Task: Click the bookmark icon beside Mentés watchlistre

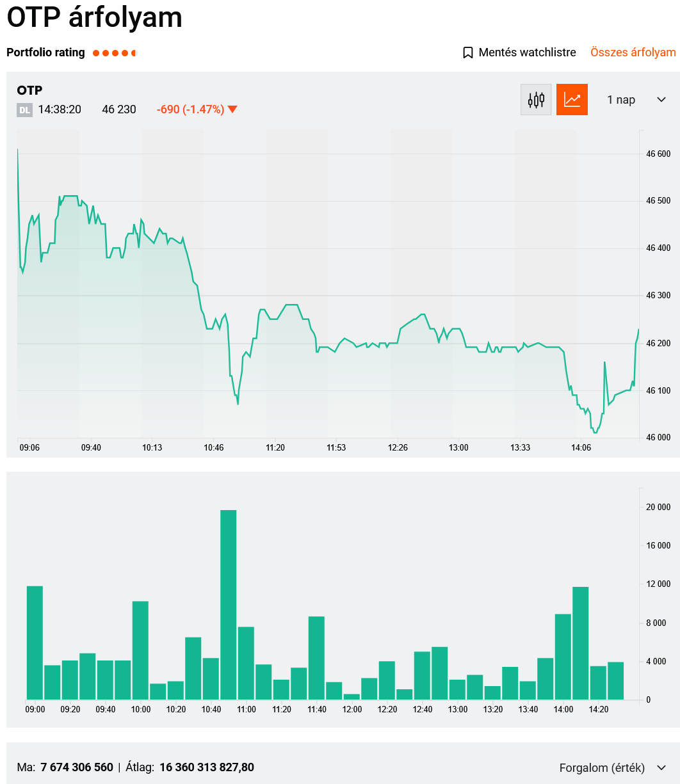Action: click(x=468, y=52)
